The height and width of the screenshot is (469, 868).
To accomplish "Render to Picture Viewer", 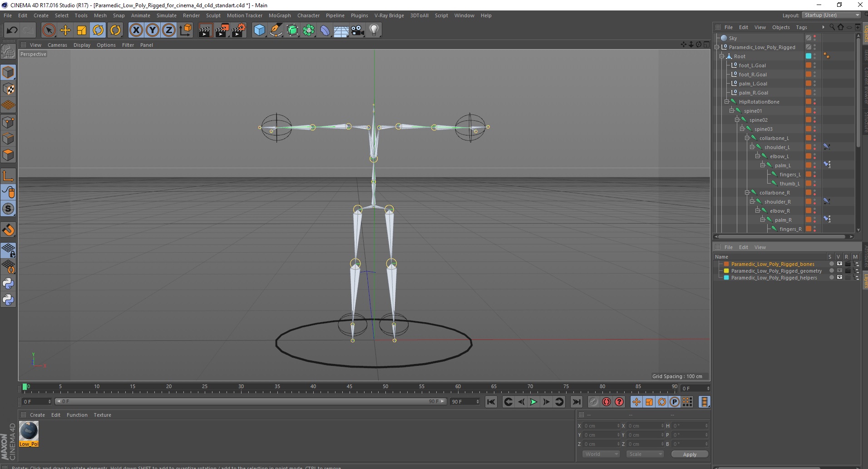I will 222,30.
